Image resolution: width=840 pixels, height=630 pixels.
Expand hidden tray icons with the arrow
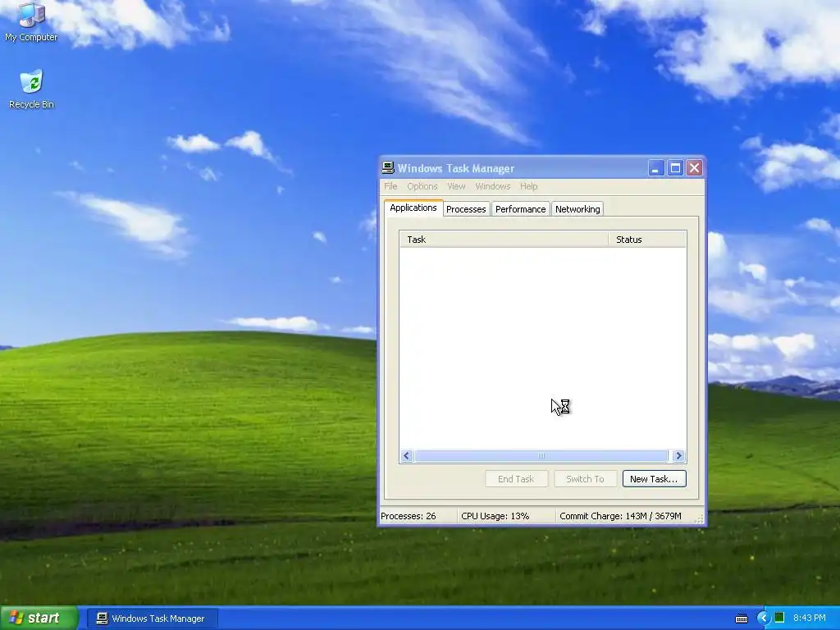(763, 619)
